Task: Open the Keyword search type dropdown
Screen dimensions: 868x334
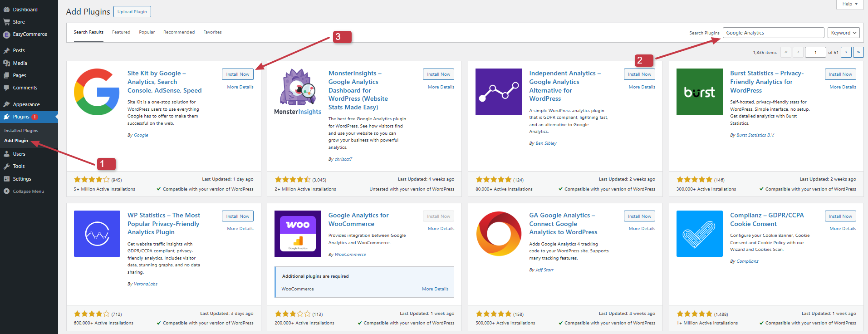Action: pos(843,33)
